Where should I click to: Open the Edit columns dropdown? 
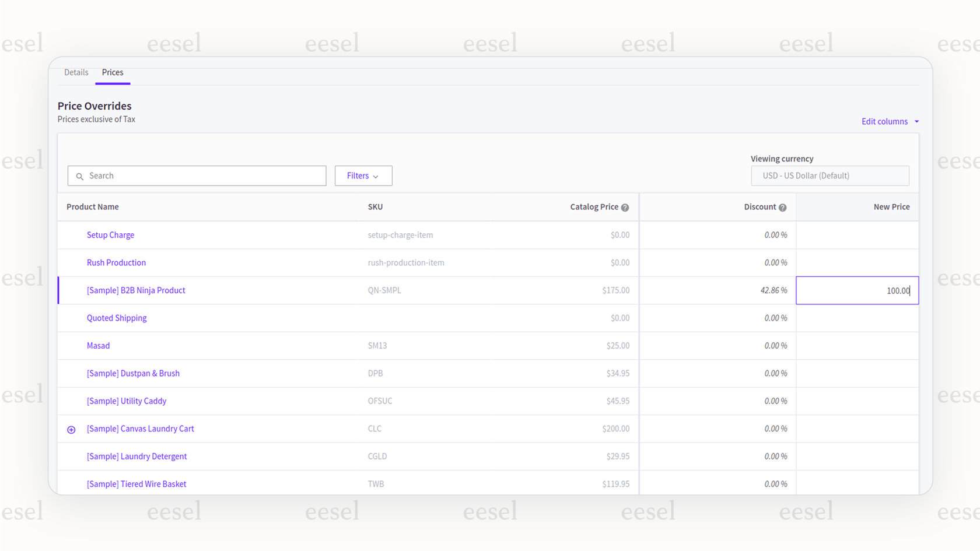point(890,121)
